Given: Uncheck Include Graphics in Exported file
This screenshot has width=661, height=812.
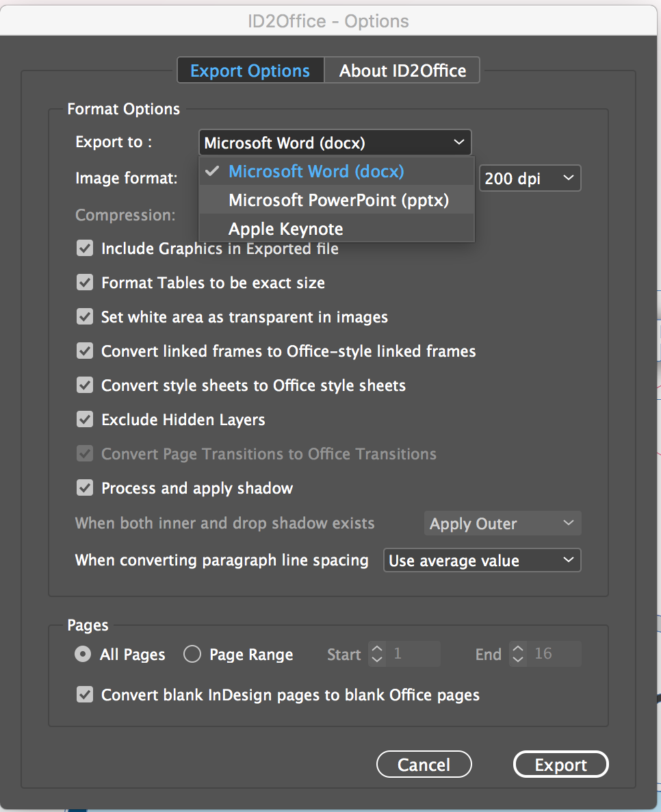Looking at the screenshot, I should 85,249.
